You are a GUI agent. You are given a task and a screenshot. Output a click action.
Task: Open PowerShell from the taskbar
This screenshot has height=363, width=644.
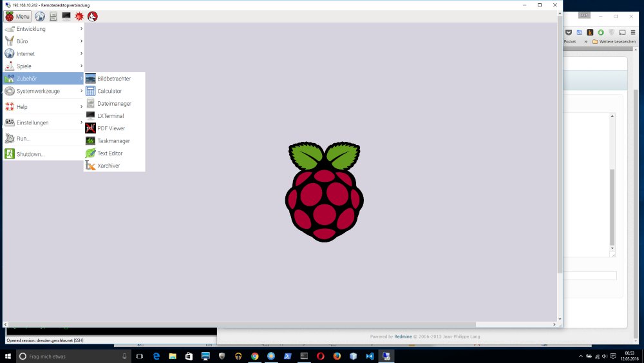(x=287, y=356)
